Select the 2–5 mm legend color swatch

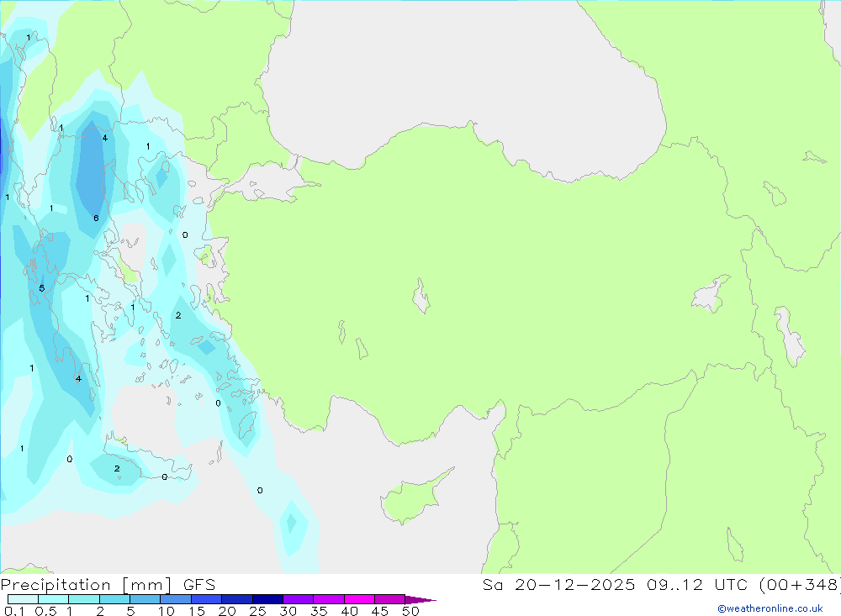pyautogui.click(x=114, y=599)
